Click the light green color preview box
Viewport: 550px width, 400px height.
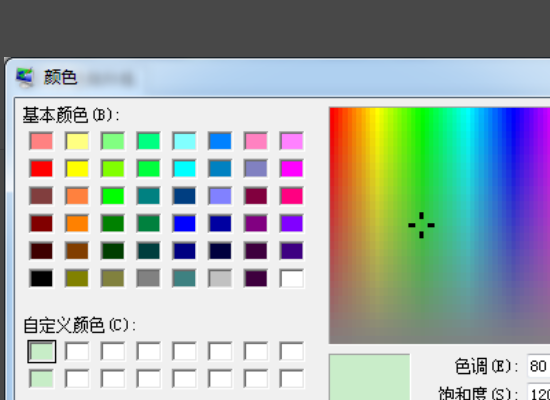(x=369, y=377)
